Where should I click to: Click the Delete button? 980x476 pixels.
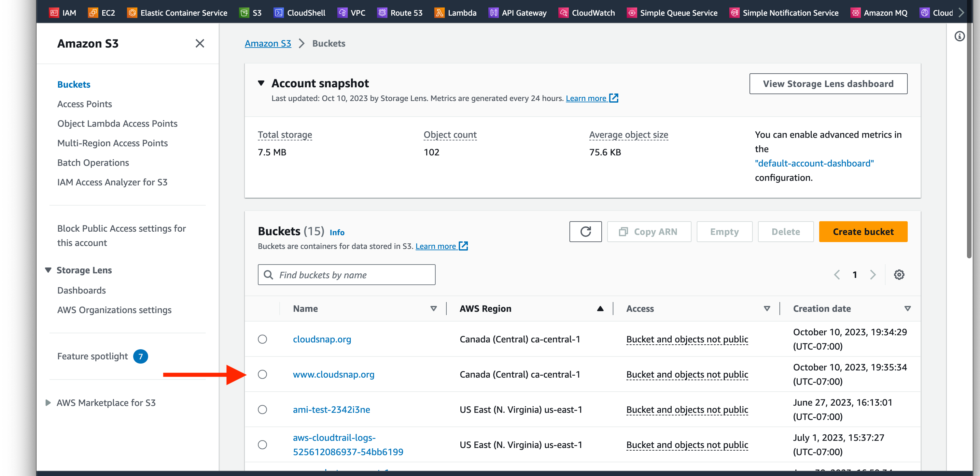pos(786,232)
